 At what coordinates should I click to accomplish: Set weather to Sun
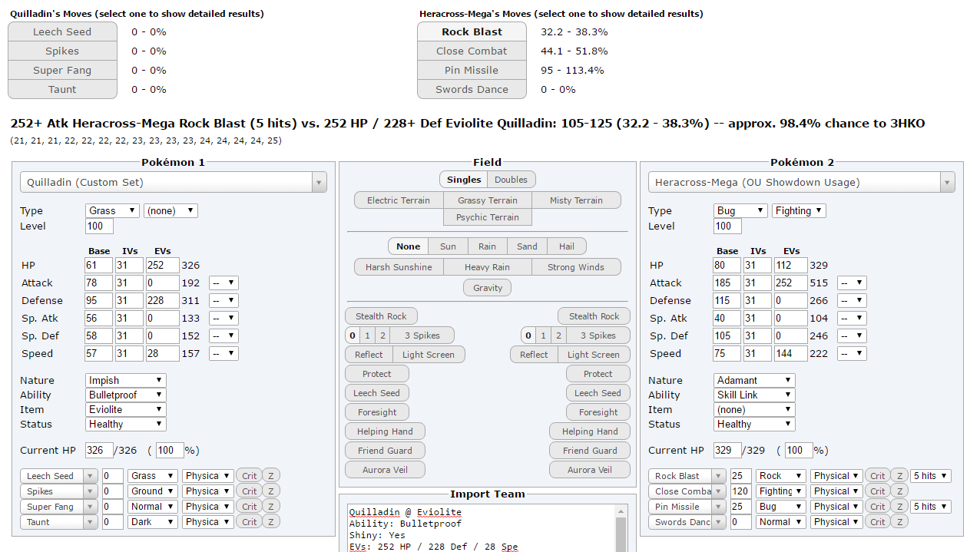[448, 246]
